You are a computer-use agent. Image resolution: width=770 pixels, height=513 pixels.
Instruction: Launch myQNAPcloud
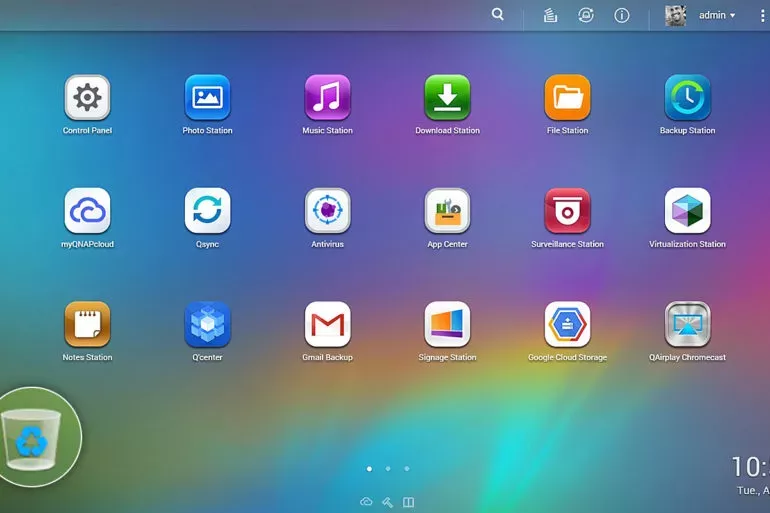click(x=88, y=211)
